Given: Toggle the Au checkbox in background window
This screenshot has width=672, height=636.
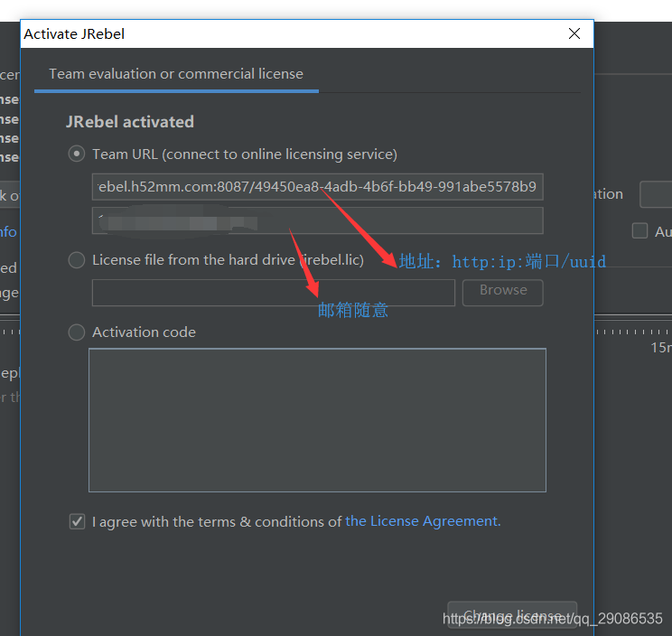Looking at the screenshot, I should (x=639, y=230).
